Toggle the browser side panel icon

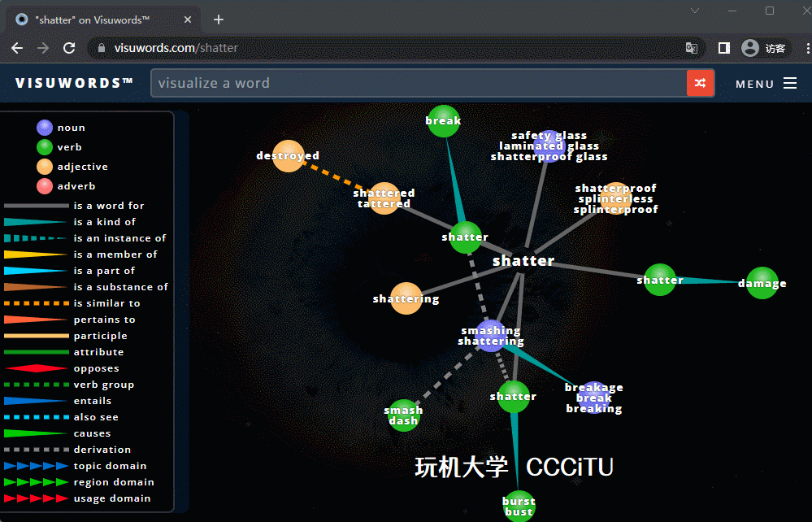point(723,48)
